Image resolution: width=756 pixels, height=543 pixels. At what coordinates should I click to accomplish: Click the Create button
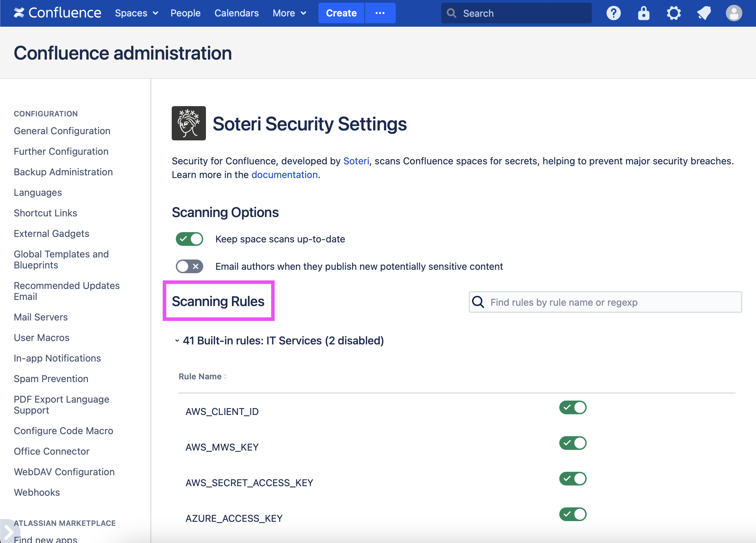click(341, 13)
